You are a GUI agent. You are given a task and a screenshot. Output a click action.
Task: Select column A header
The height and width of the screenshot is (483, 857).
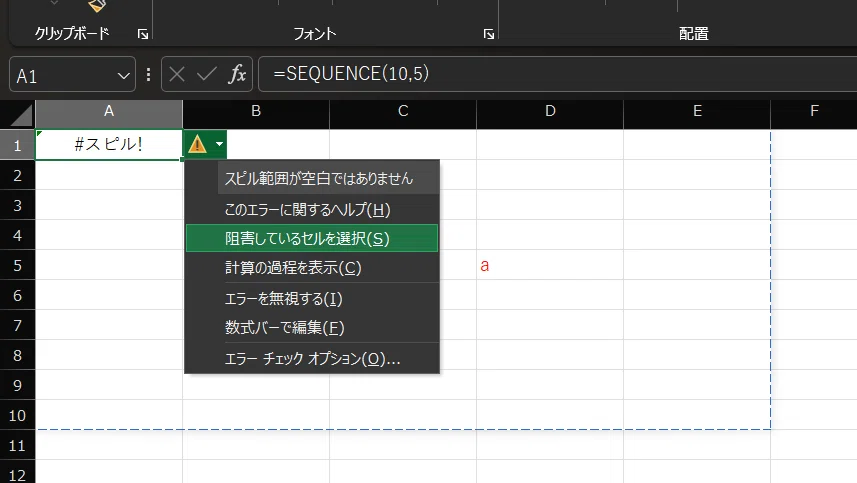(109, 114)
